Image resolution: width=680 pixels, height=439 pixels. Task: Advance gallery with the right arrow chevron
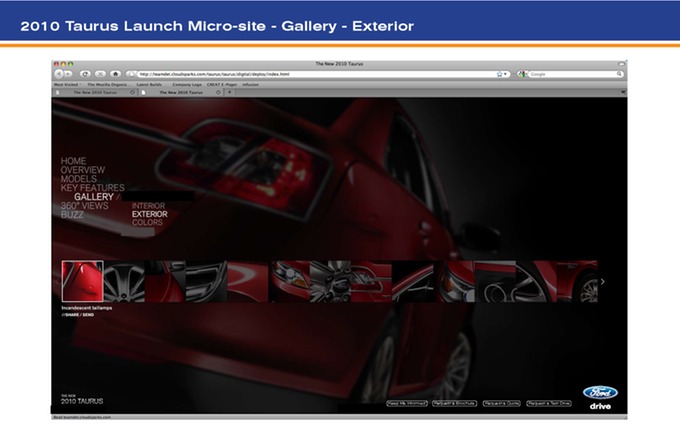(602, 282)
